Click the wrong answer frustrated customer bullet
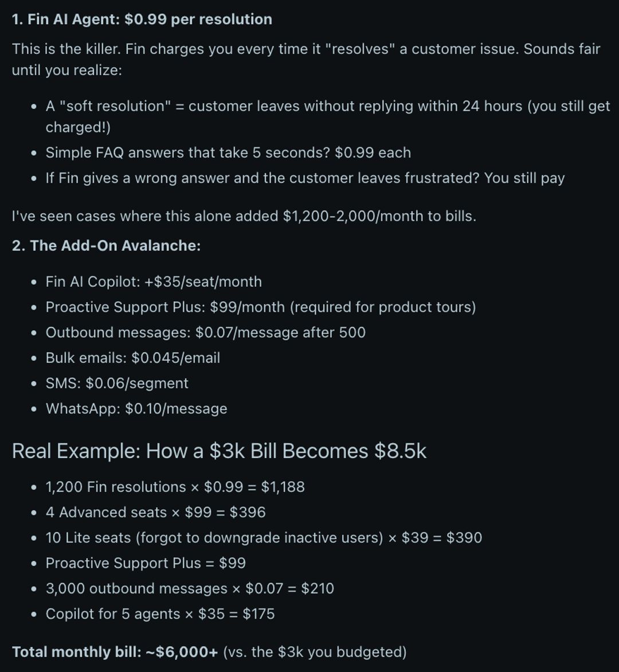619x672 pixels. point(305,178)
